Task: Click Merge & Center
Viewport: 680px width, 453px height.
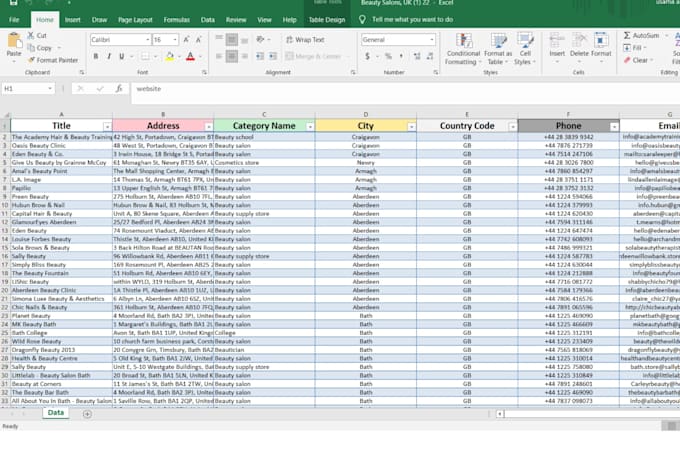Action: (x=313, y=56)
